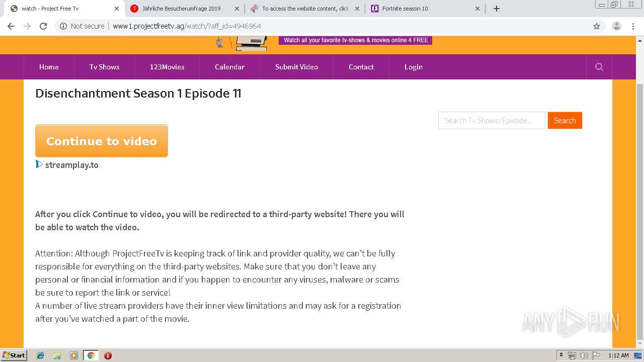Close the Fortnite season 10 tab

(x=477, y=9)
